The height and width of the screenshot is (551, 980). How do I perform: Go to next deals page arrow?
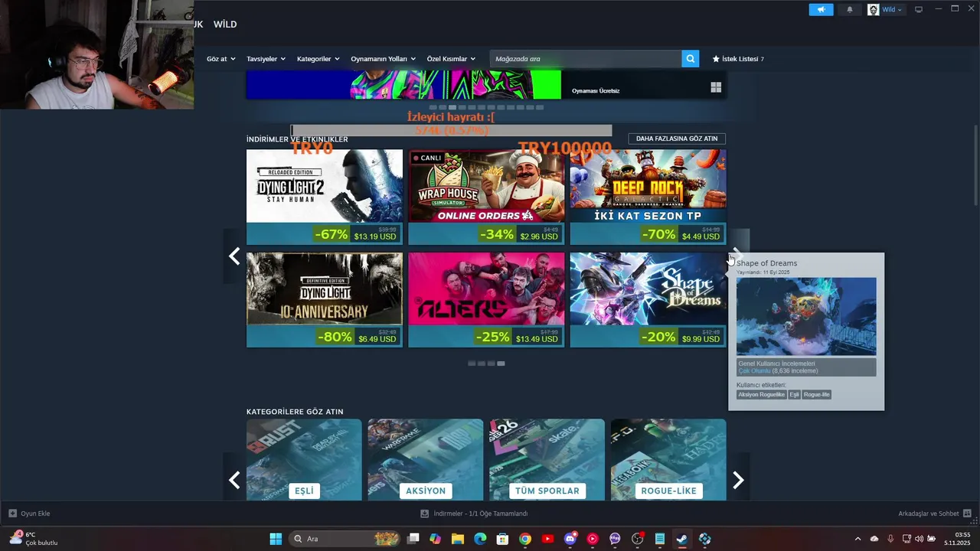(x=738, y=256)
